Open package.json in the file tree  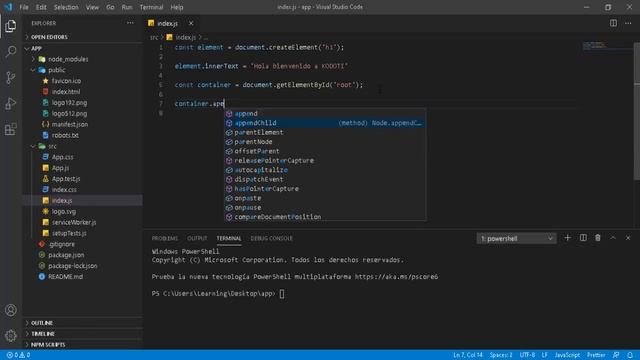pyautogui.click(x=66, y=255)
